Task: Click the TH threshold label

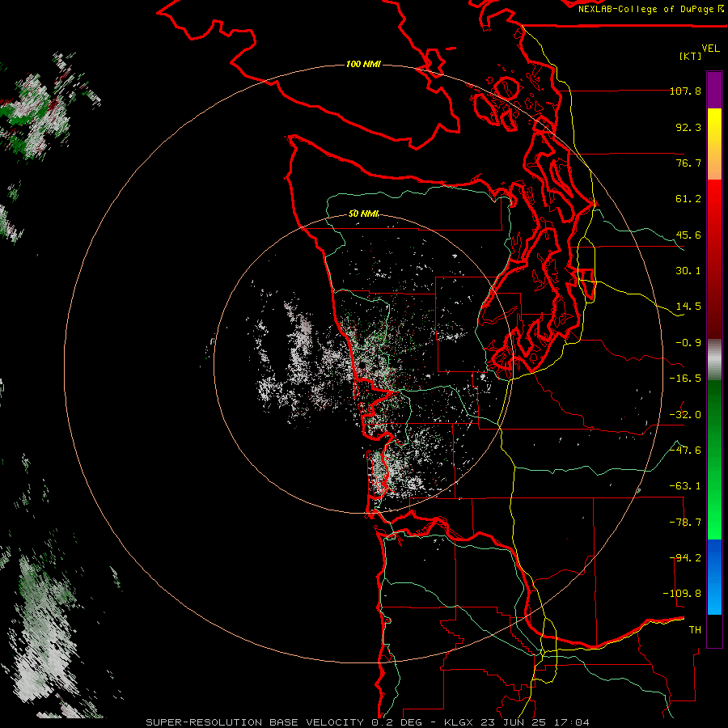Action: [x=695, y=630]
